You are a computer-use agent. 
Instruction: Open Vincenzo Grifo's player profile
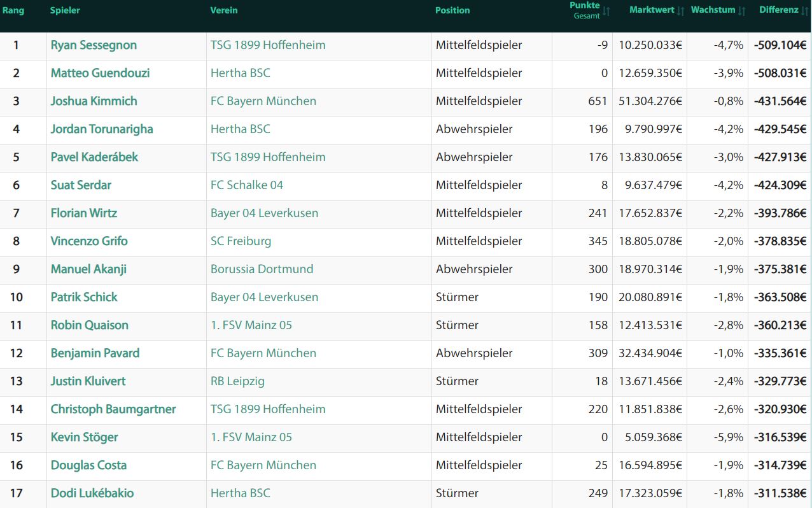point(89,241)
